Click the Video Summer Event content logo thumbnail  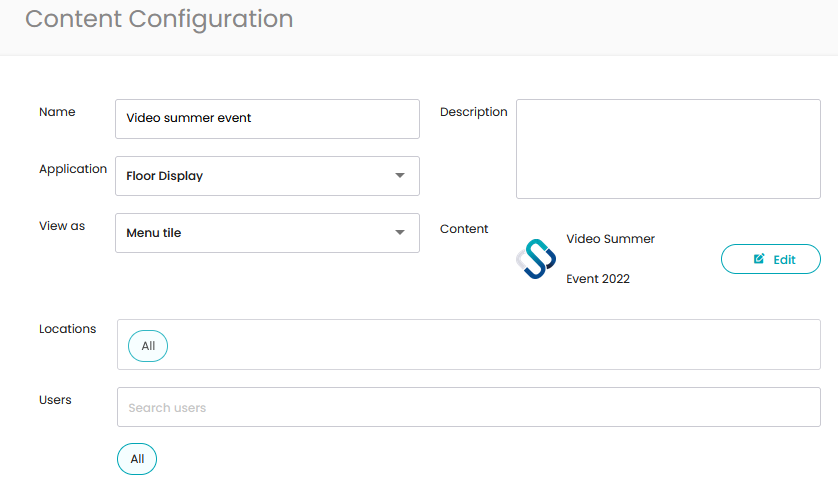(536, 259)
